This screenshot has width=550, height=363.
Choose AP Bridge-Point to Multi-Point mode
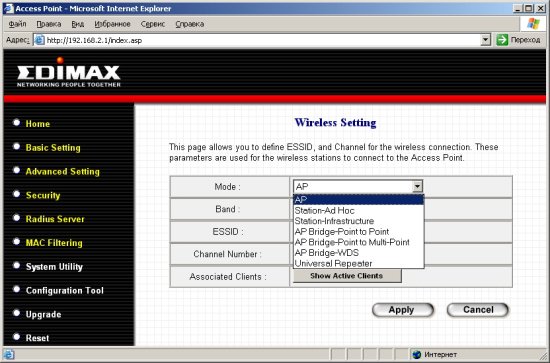(x=358, y=242)
